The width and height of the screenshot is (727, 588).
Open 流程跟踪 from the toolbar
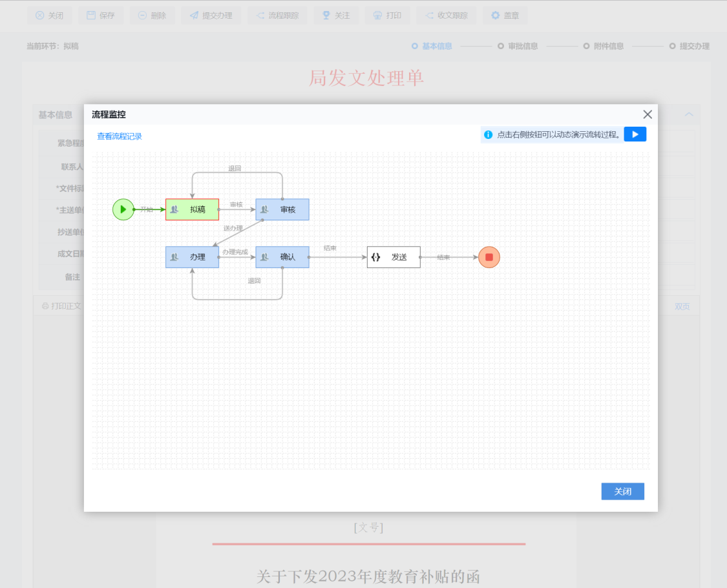point(277,16)
